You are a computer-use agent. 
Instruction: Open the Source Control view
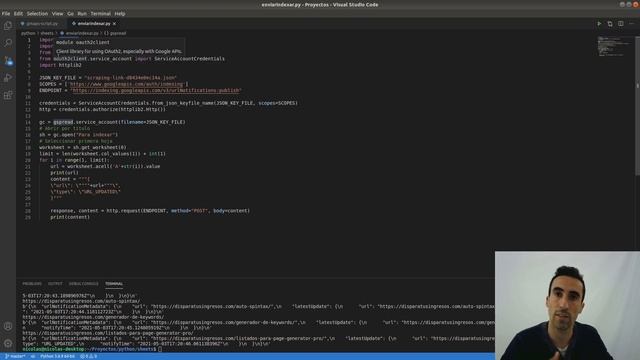tap(8, 60)
